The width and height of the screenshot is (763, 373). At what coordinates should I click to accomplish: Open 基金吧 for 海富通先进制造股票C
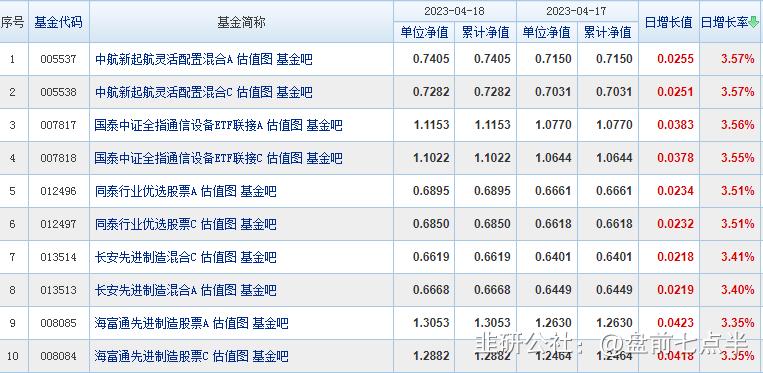coord(270,356)
